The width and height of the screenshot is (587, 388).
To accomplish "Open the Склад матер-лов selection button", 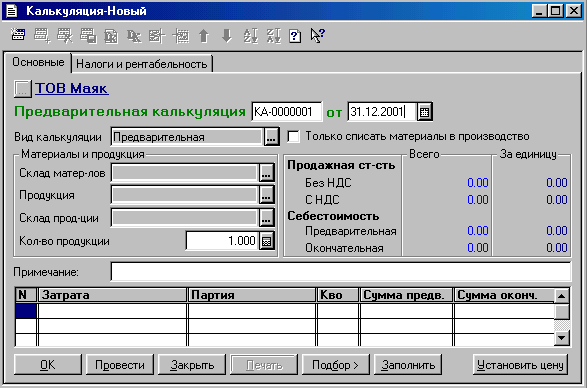I will coord(267,173).
